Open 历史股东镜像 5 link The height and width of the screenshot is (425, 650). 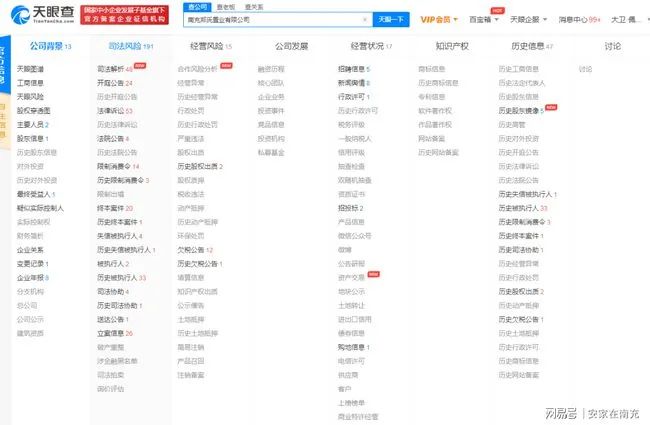tap(521, 111)
